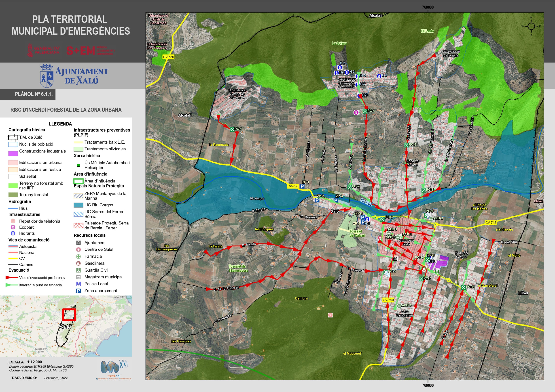Click the Gasolinera legend icon
Screen dimensions: 555x392
(x=78, y=263)
